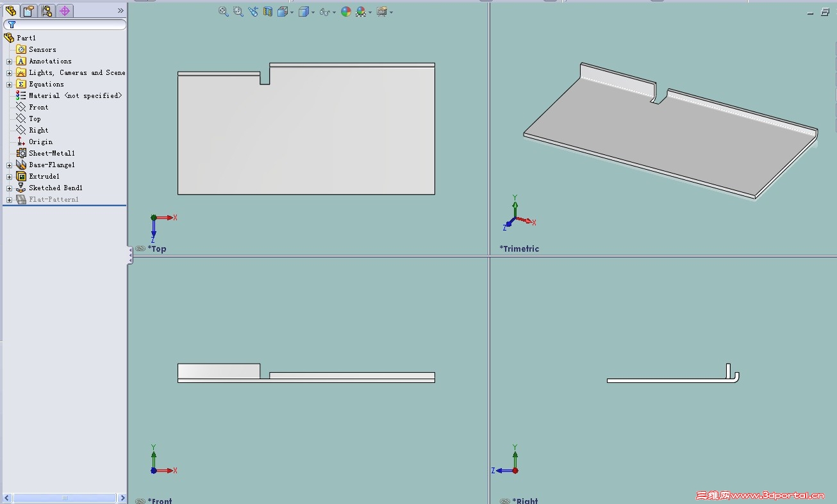The height and width of the screenshot is (504, 837).
Task: Select the Annotations folder
Action: pyautogui.click(x=50, y=61)
